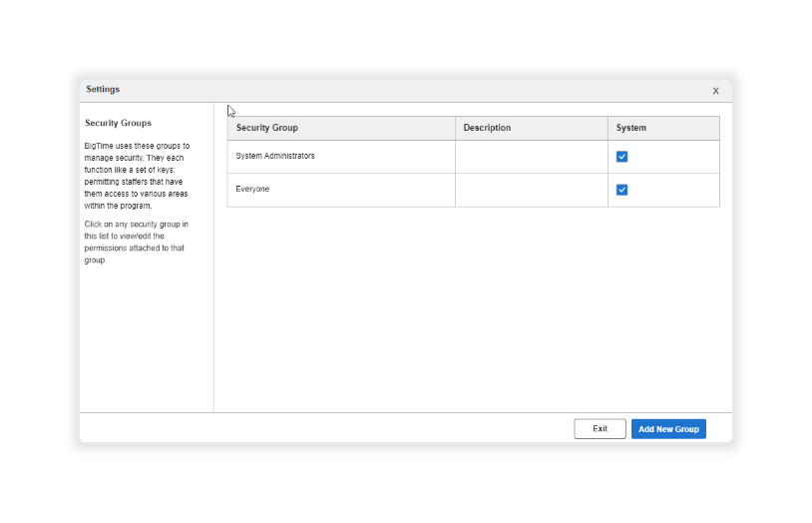Open the System Administrators security group
Viewport: 812px width, 523px height.
tap(275, 156)
